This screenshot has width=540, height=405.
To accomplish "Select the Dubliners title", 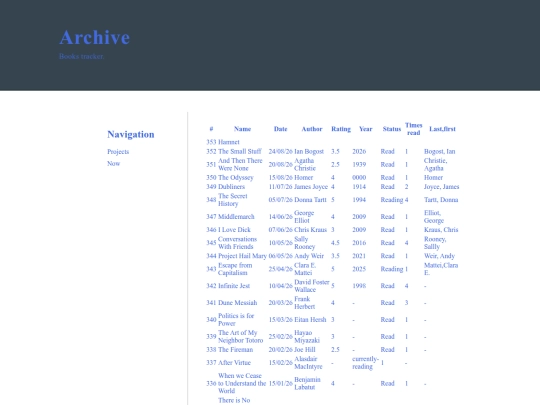I will tap(231, 187).
